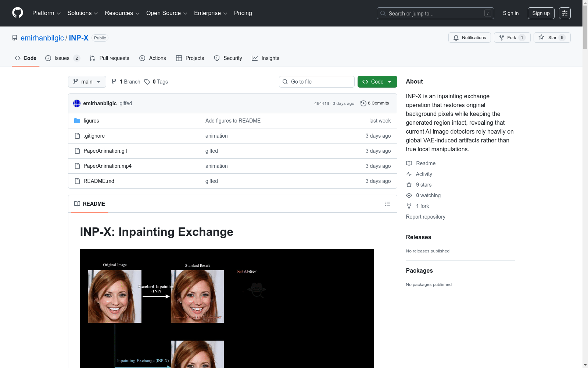Open the PaperAnimation.gif file

tap(105, 151)
